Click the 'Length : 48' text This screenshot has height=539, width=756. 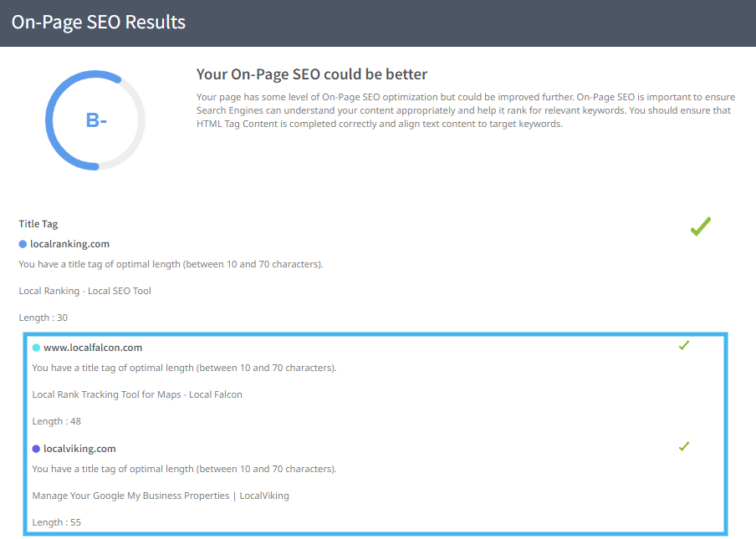click(57, 421)
